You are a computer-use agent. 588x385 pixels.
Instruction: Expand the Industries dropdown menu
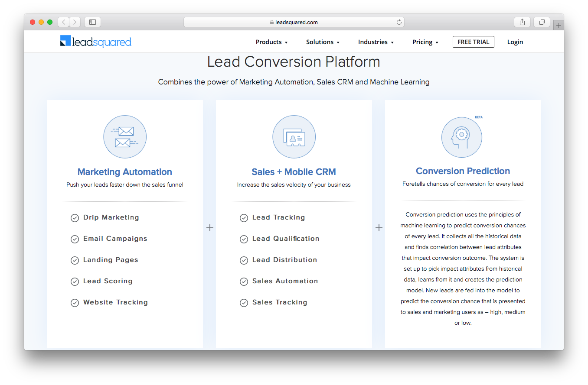376,42
